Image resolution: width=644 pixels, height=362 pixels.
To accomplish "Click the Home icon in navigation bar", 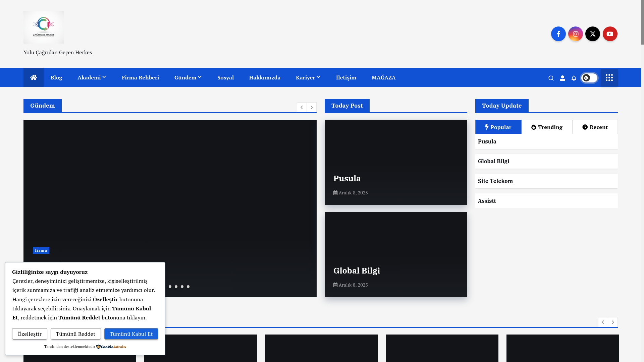I will coord(34,77).
